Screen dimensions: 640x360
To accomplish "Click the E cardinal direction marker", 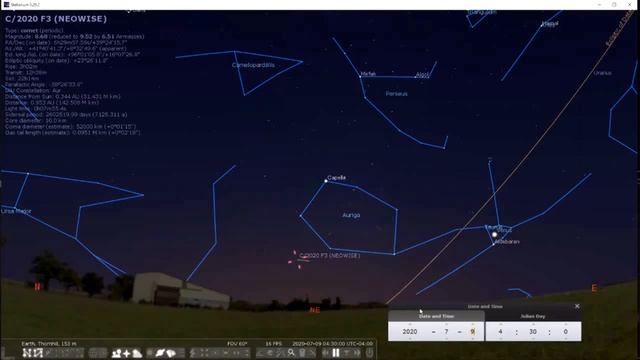I will [x=594, y=288].
